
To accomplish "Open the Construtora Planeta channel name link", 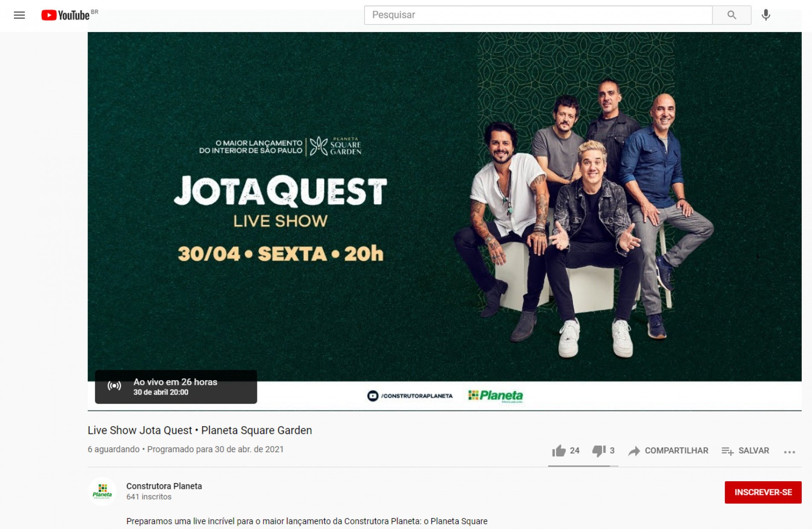I will pyautogui.click(x=164, y=486).
